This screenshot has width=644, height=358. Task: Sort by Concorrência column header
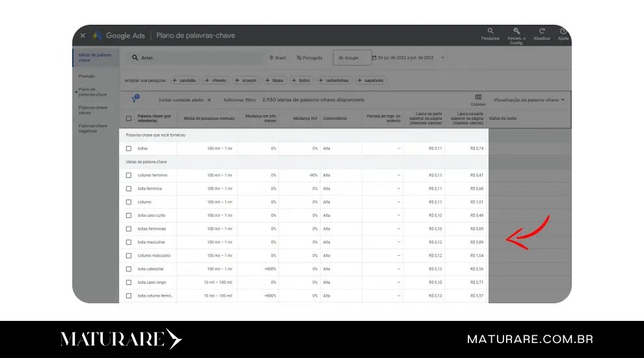point(335,118)
